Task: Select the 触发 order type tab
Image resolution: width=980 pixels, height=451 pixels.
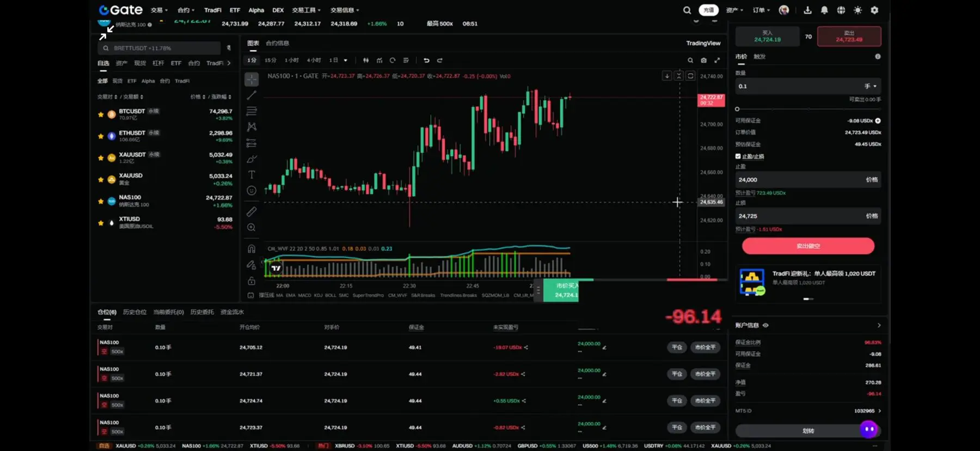Action: point(759,57)
